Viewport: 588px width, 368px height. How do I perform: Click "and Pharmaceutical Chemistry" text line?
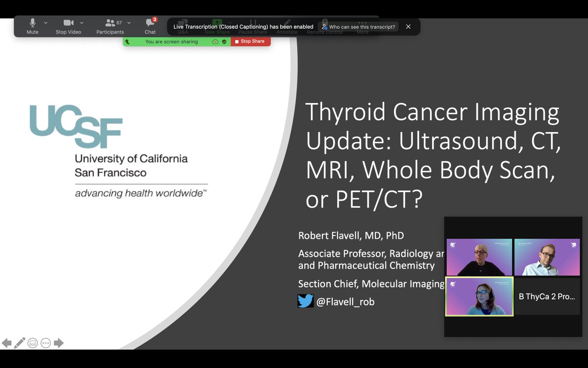coord(367,265)
